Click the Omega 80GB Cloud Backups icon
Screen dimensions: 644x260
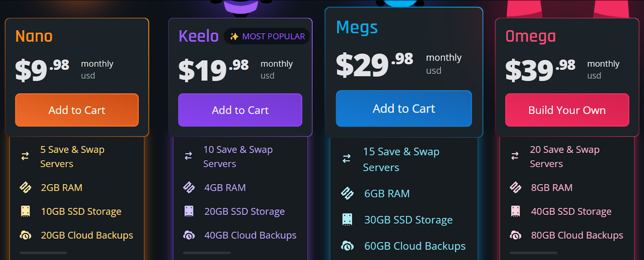click(x=516, y=235)
